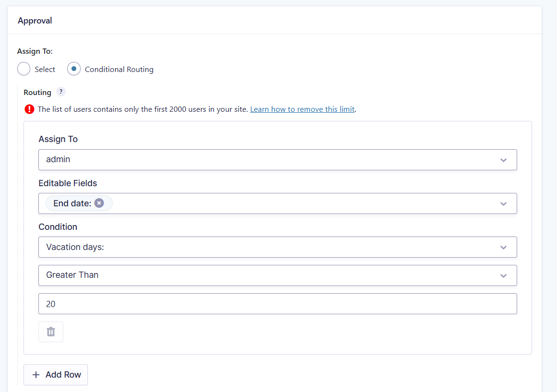This screenshot has height=392, width=557.
Task: Click the End date chip in Editable Fields
Action: (x=72, y=203)
